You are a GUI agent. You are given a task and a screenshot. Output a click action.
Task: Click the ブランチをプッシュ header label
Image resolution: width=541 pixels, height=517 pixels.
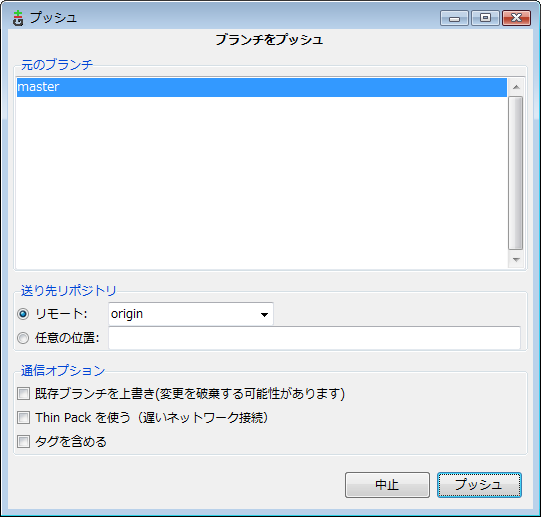[x=269, y=40]
